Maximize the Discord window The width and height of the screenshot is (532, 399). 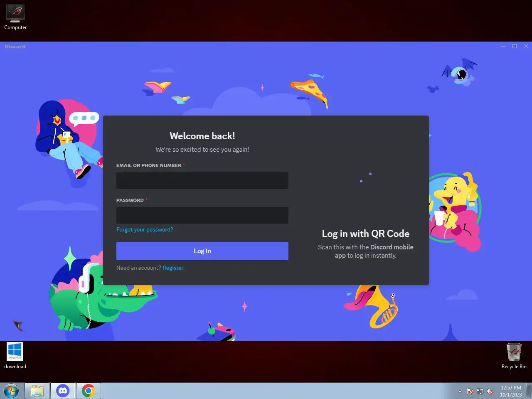(x=515, y=46)
